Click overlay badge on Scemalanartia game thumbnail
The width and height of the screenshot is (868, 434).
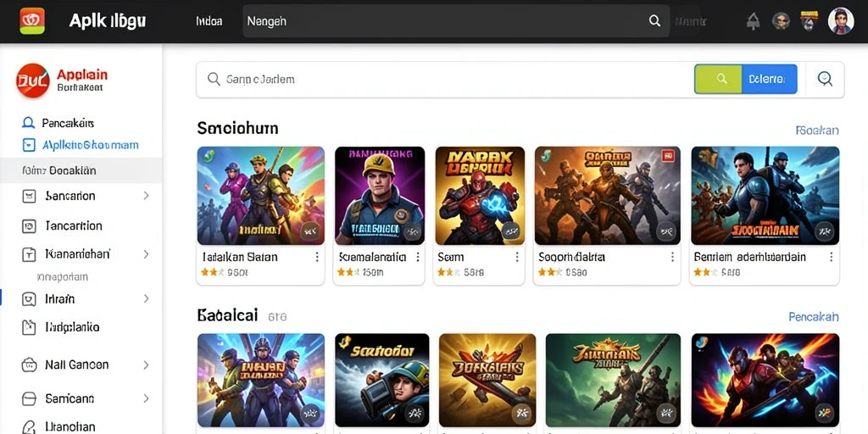[412, 232]
